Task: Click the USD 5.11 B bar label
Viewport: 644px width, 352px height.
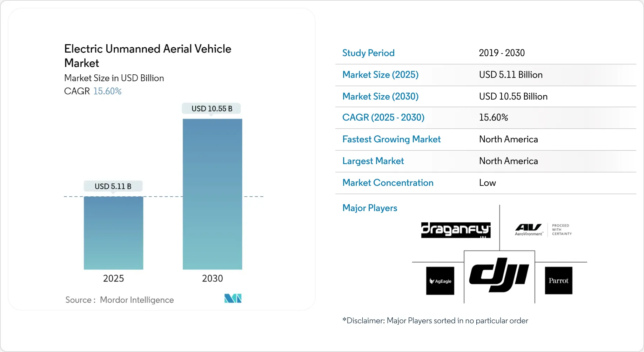Action: point(113,186)
